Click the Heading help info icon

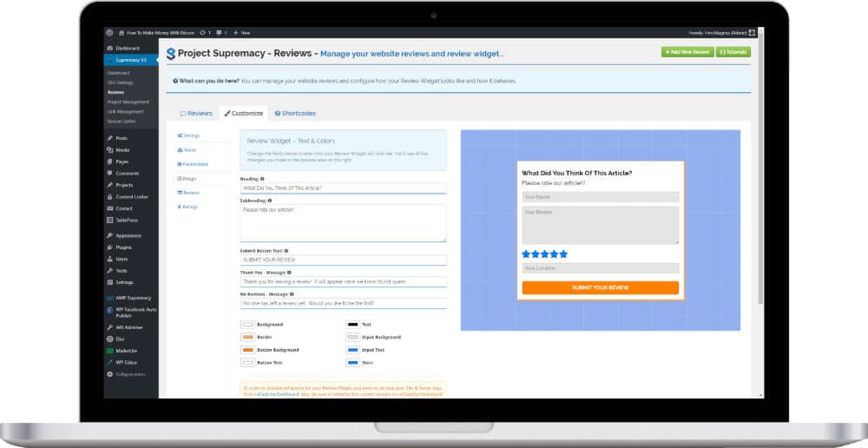262,179
